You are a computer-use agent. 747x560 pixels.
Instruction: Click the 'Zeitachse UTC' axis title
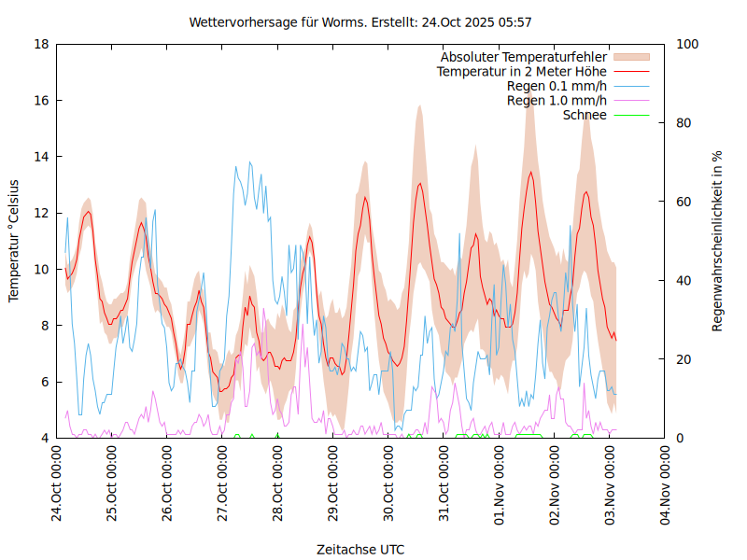coord(360,549)
